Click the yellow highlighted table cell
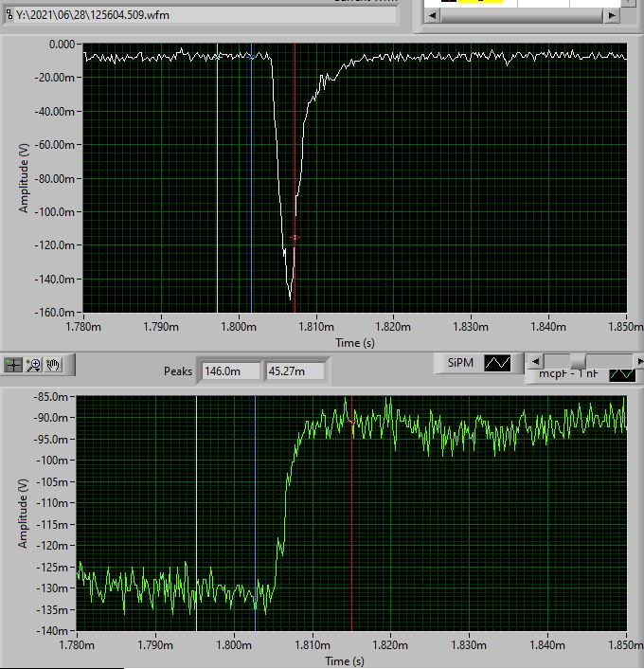Screen dimensions: 644x669 [x=480, y=1]
